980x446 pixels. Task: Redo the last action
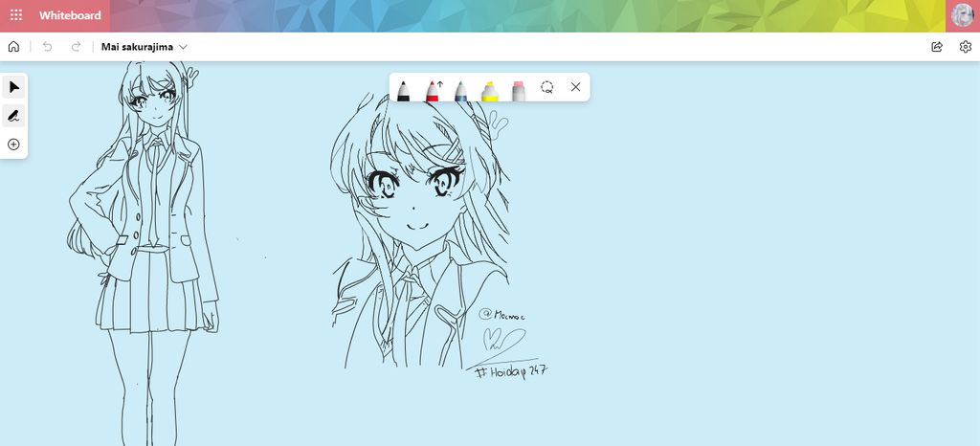[x=76, y=47]
